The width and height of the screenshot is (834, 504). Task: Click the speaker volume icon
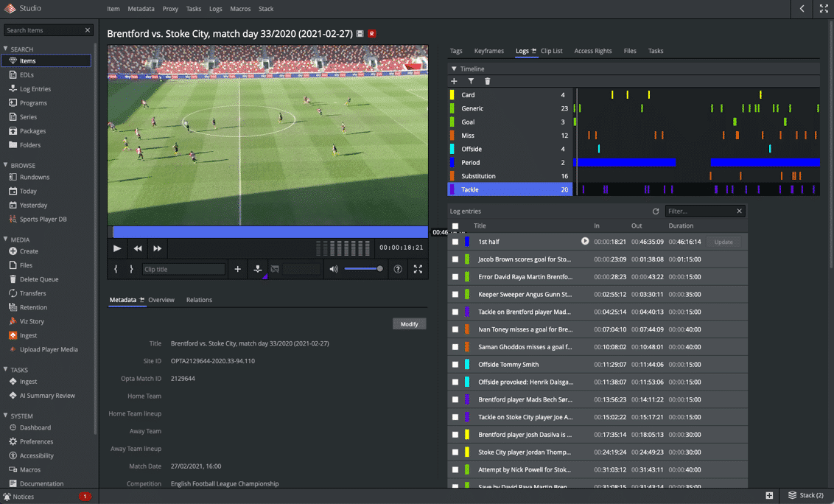coord(334,269)
